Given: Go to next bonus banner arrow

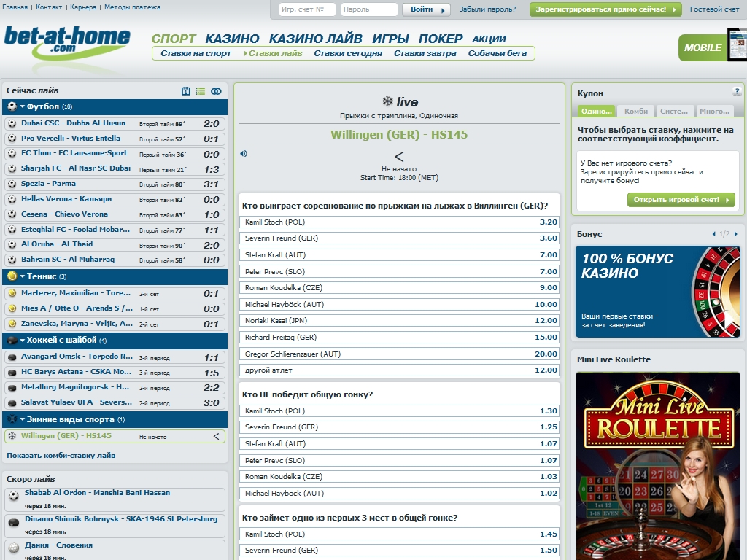Looking at the screenshot, I should [x=735, y=234].
